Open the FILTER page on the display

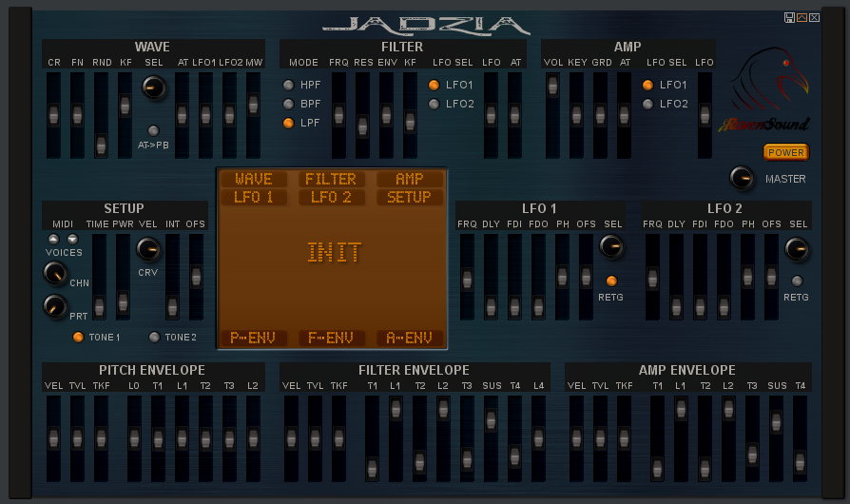coord(331,179)
